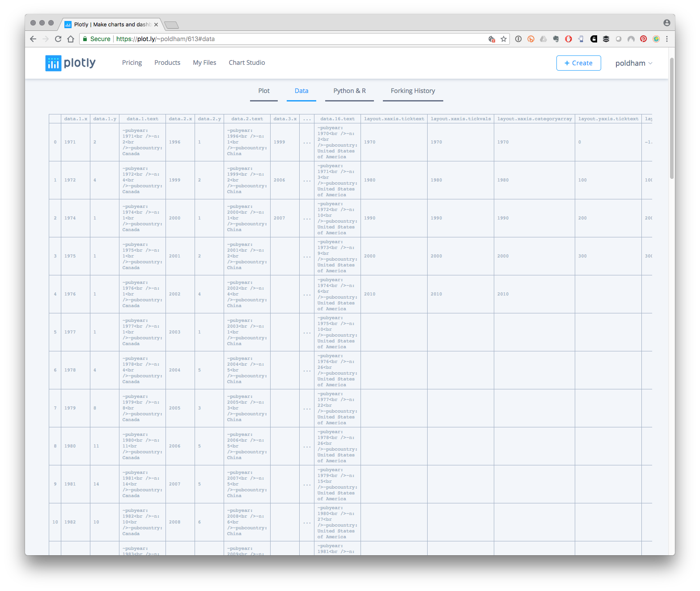Click the 2008 cell in data.2.x
Viewport: 700px width, 591px height.
[x=180, y=522]
